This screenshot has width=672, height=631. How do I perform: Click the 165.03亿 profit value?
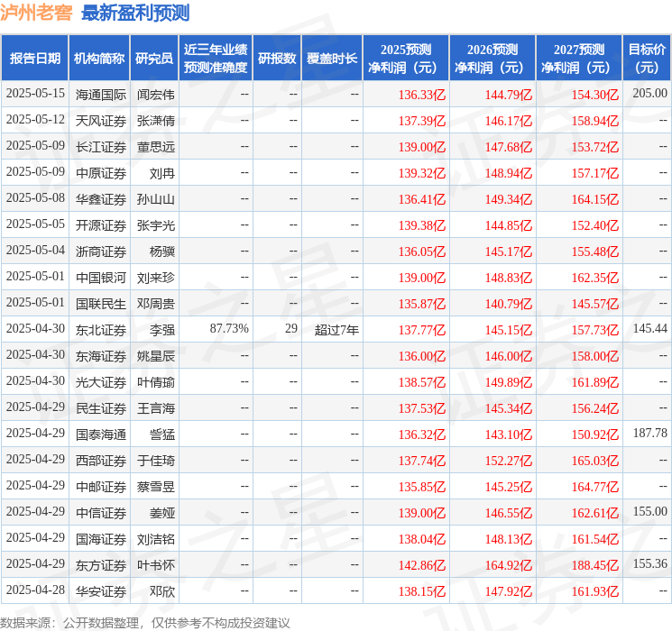[x=594, y=461]
